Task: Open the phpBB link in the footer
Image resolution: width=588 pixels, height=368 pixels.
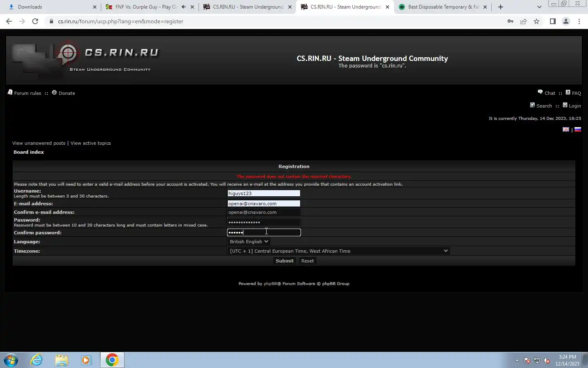Action: pos(270,284)
